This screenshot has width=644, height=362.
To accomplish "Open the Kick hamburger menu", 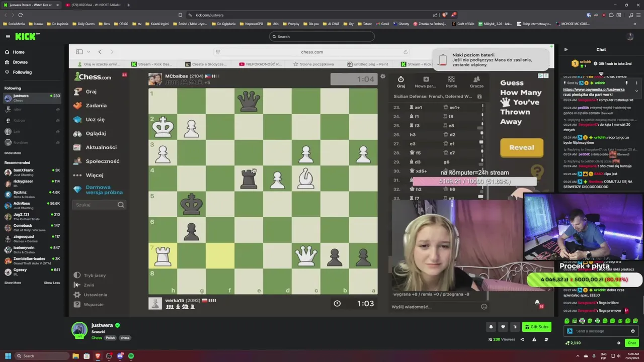I will pos(8,36).
